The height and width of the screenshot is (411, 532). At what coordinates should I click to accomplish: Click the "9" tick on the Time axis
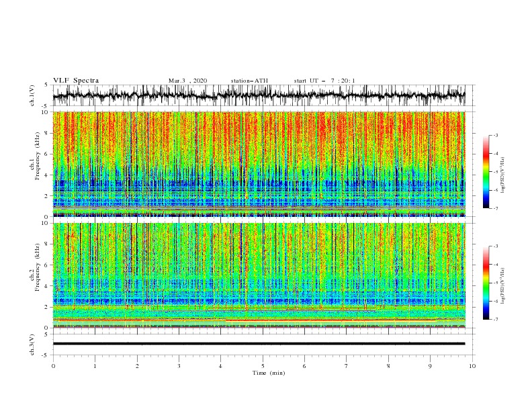430,366
